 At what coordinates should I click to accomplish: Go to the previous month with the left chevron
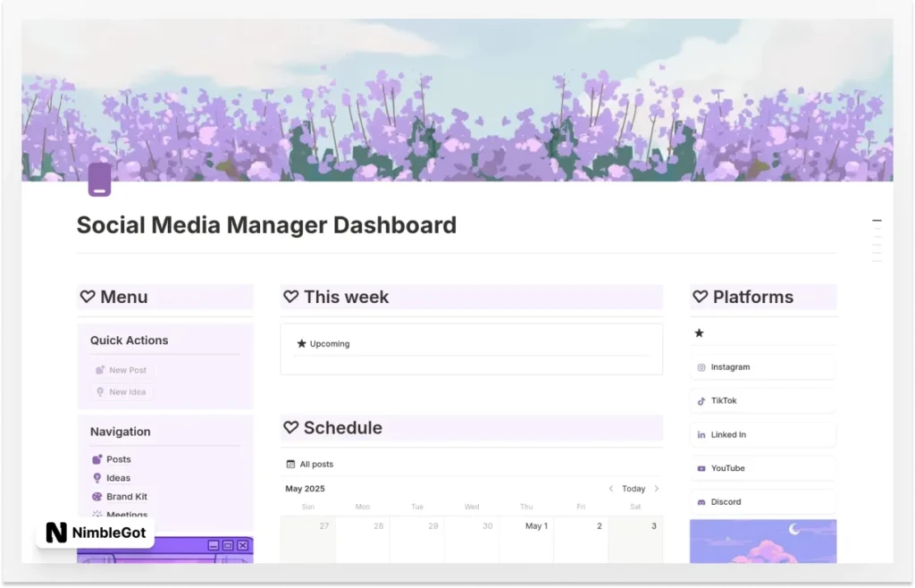tap(613, 489)
